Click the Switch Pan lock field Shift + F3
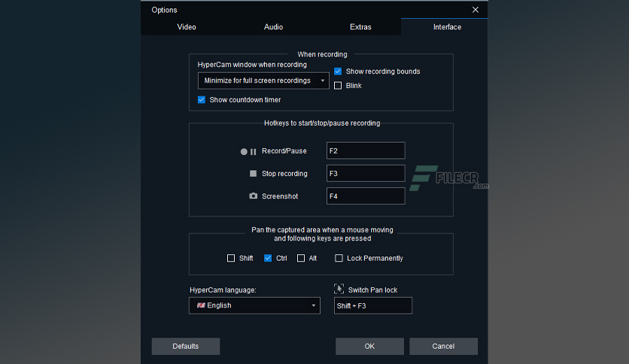The width and height of the screenshot is (629, 364). point(373,305)
